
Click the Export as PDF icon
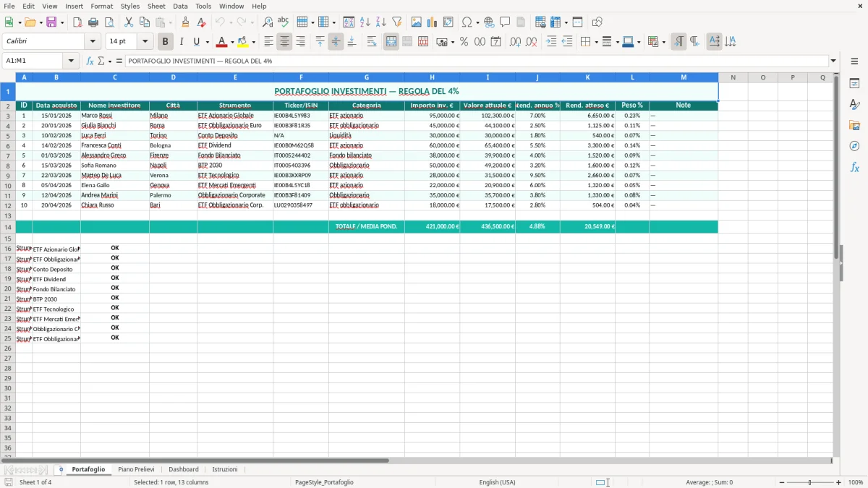click(77, 22)
